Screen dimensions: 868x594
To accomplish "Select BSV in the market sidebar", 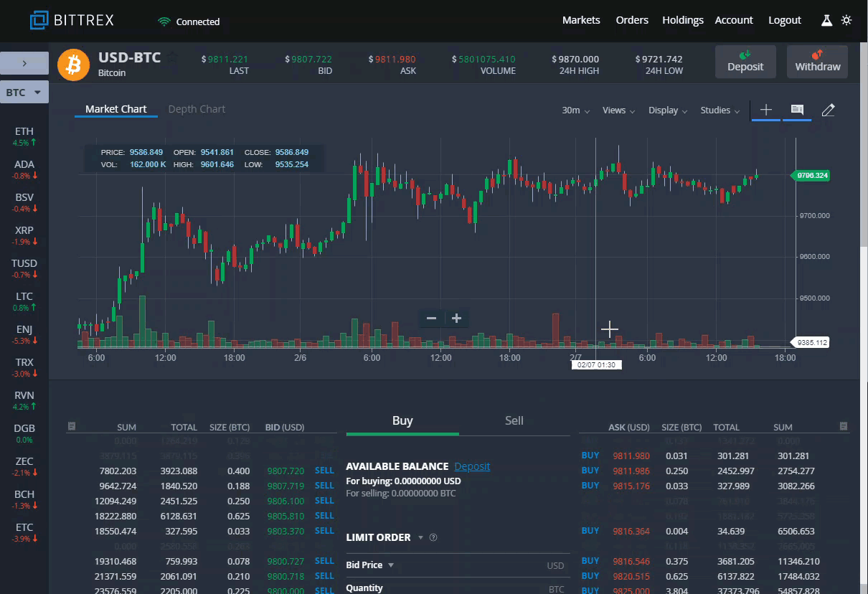I will [x=24, y=202].
